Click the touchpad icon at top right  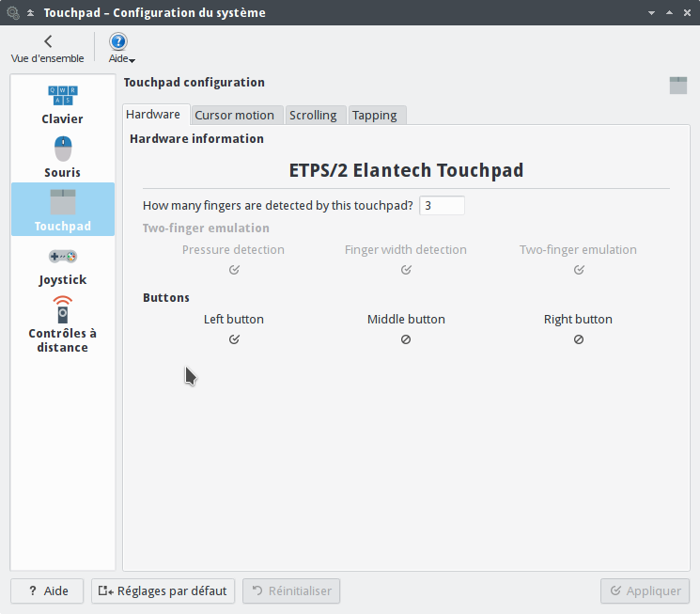678,86
